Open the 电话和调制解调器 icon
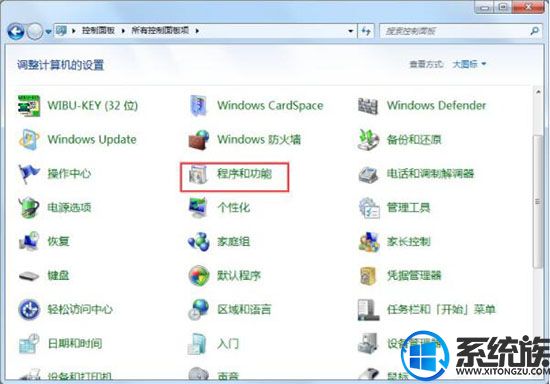The width and height of the screenshot is (550, 384). coord(368,174)
